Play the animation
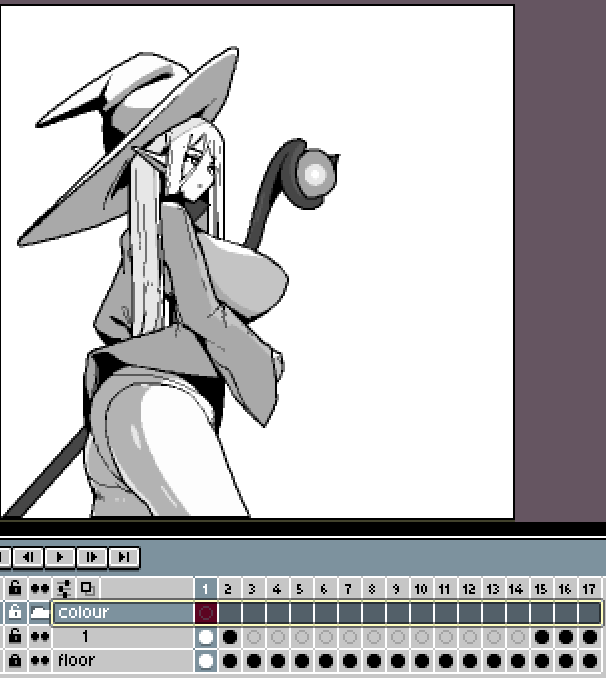The image size is (606, 678). coord(60,557)
